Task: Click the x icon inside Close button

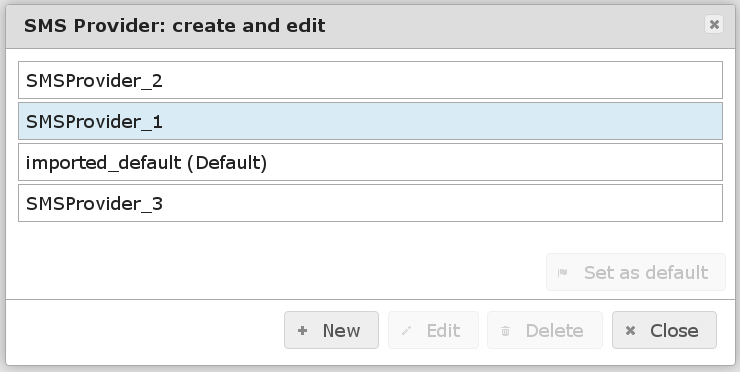Action: pos(630,331)
